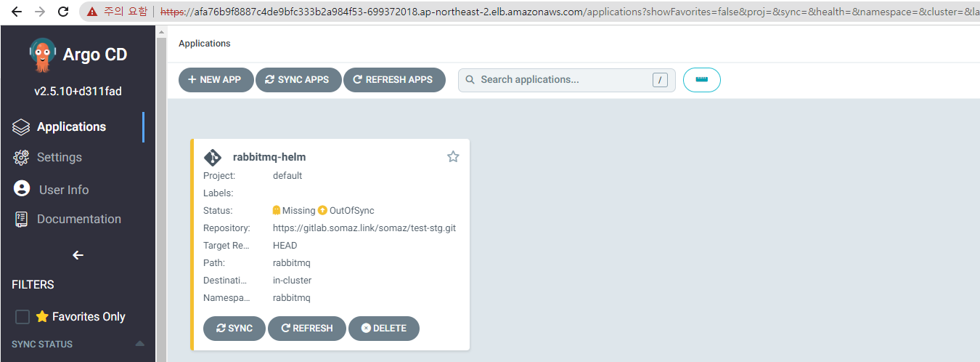This screenshot has width=980, height=362.
Task: Click the Missing health status icon
Action: coord(277,210)
